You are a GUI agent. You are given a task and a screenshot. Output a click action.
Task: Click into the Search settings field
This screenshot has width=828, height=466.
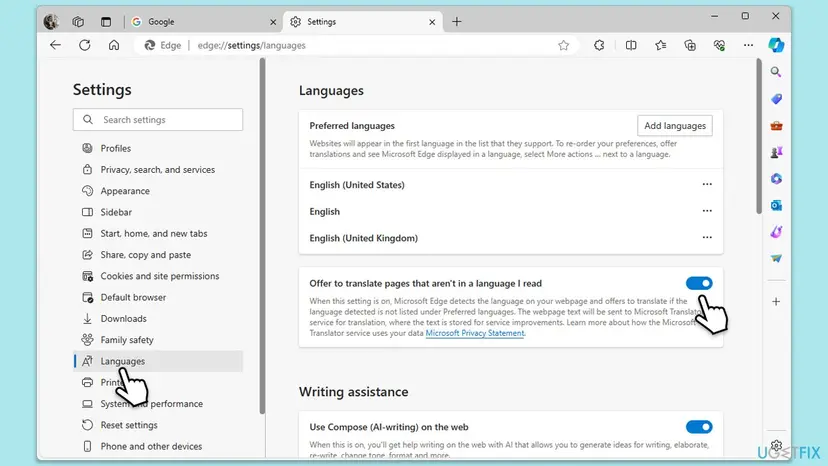158,120
